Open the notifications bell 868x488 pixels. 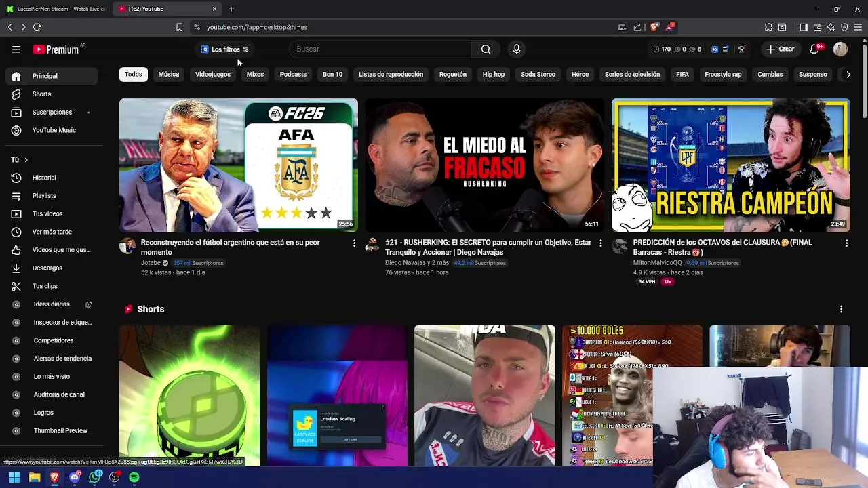tap(814, 49)
